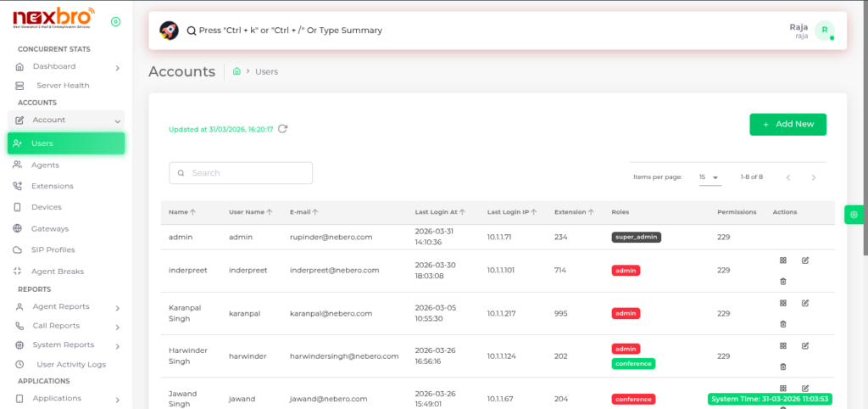This screenshot has width=868, height=409.
Task: Open User Activity Logs link
Action: pyautogui.click(x=71, y=364)
